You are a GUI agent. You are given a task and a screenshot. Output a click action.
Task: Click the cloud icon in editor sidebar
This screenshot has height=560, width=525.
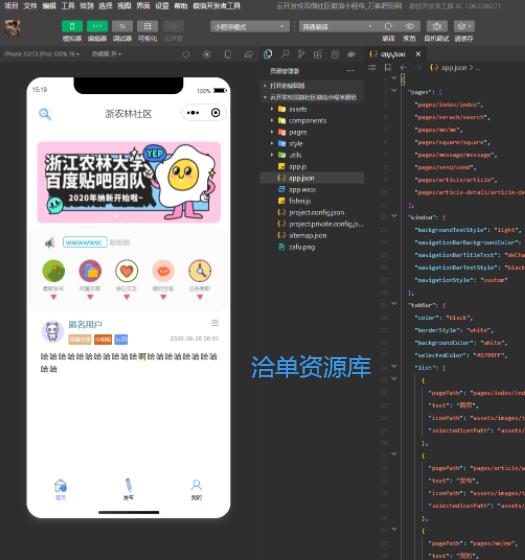coord(351,54)
